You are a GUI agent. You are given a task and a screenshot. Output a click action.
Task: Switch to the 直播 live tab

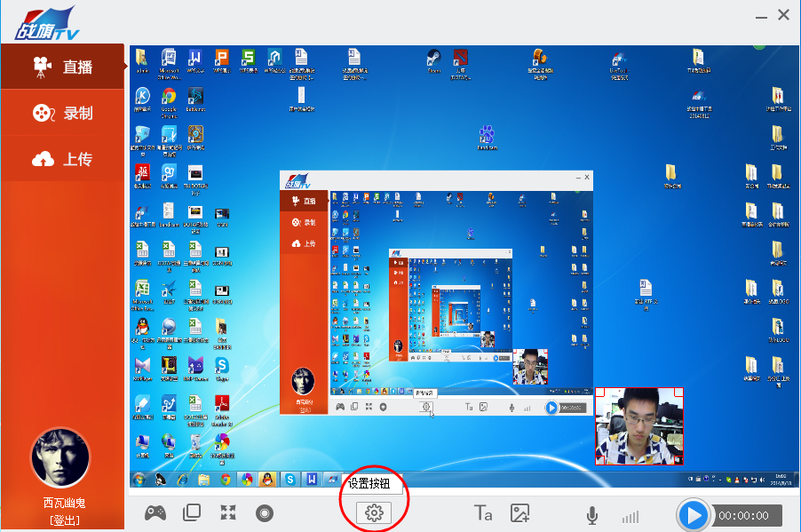tap(62, 67)
